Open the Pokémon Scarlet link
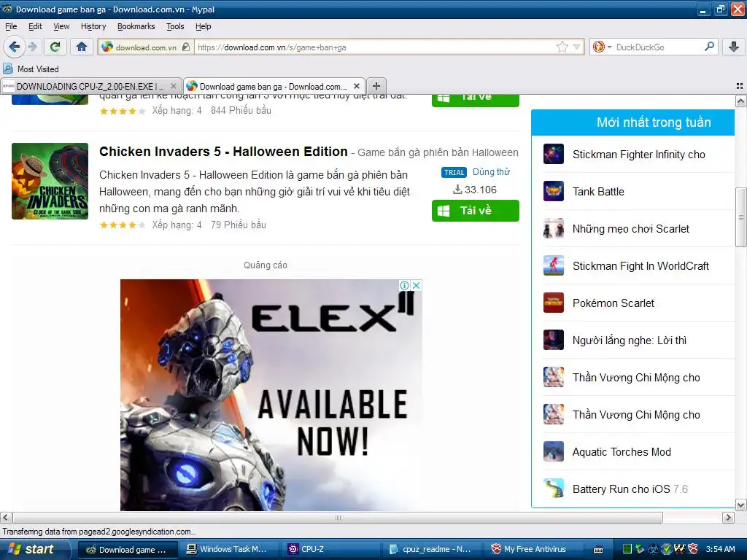Viewport: 747px width, 560px height. click(614, 303)
